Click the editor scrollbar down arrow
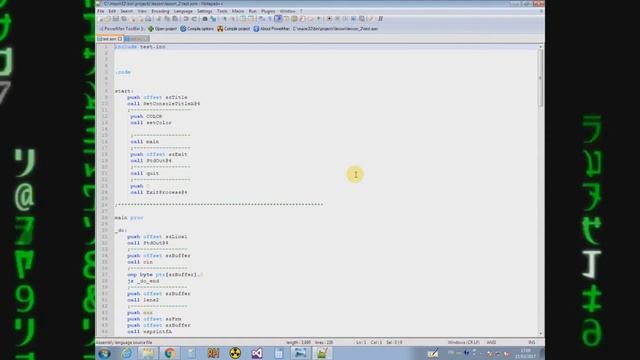 pos(540,333)
